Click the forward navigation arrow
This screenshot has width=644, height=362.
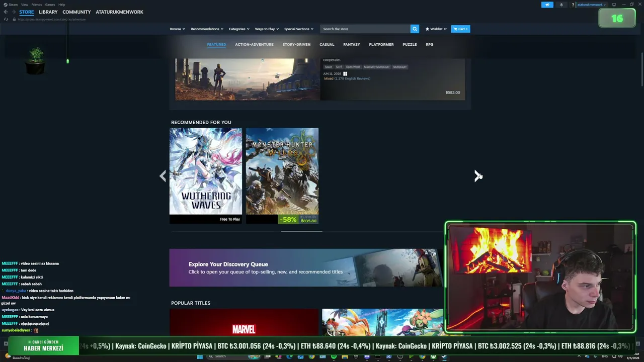(13, 12)
